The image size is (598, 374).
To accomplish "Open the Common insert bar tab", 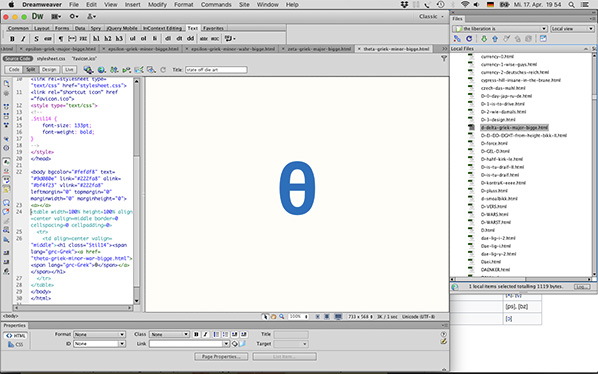I will click(18, 28).
